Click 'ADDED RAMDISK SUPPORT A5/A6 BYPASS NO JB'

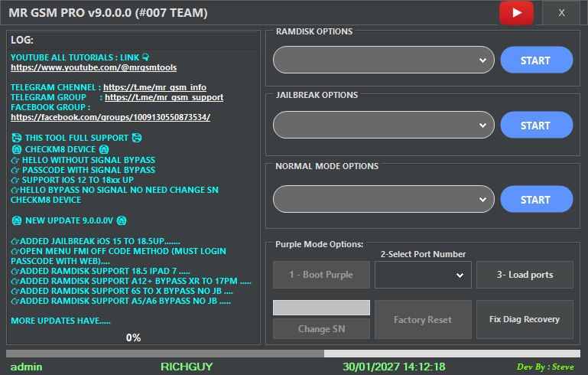(x=121, y=301)
